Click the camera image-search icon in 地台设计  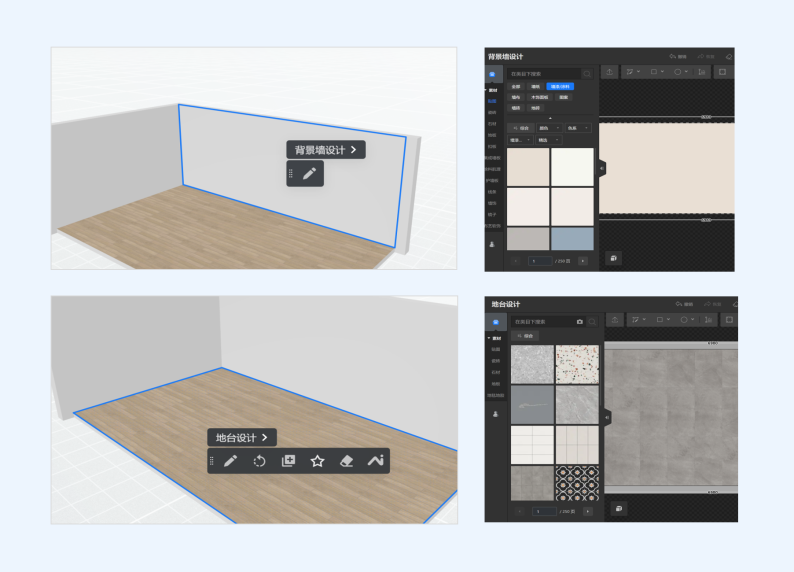pyautogui.click(x=580, y=321)
